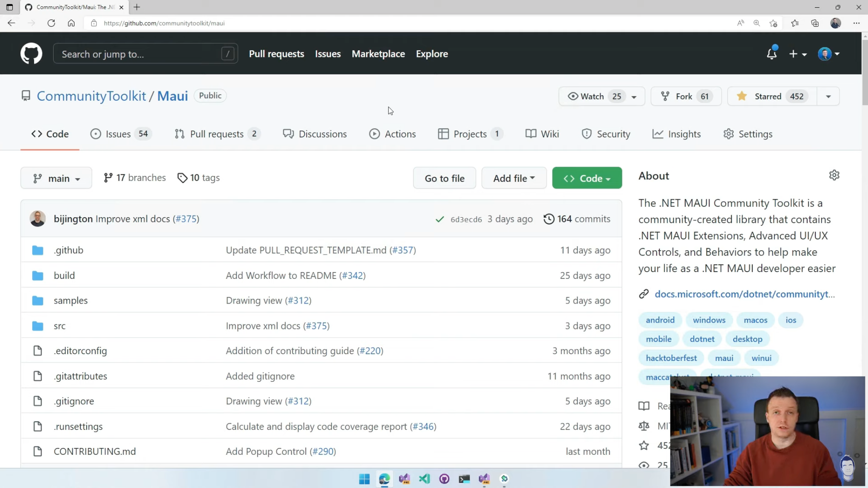Switch to the Issues tab
This screenshot has height=488, width=868.
(120, 134)
